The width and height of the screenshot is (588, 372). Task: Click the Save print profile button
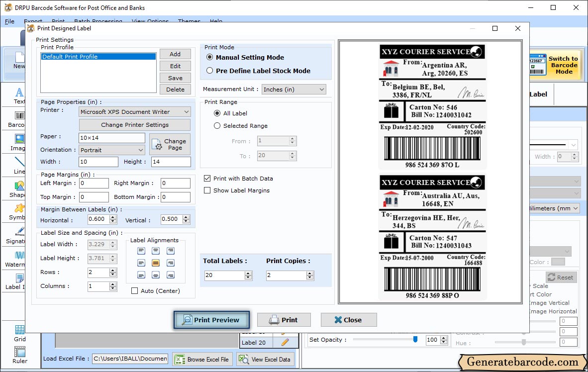pos(175,78)
